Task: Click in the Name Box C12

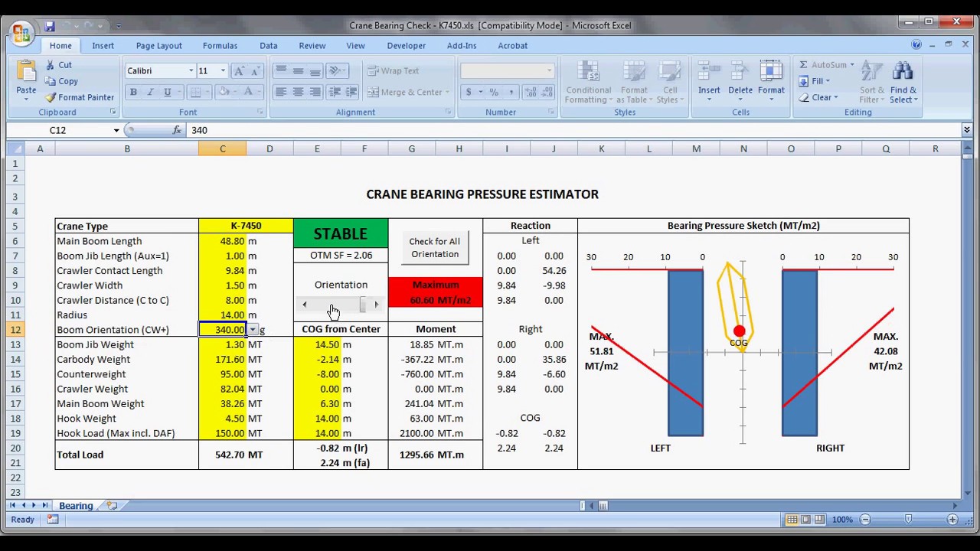Action: [x=58, y=130]
